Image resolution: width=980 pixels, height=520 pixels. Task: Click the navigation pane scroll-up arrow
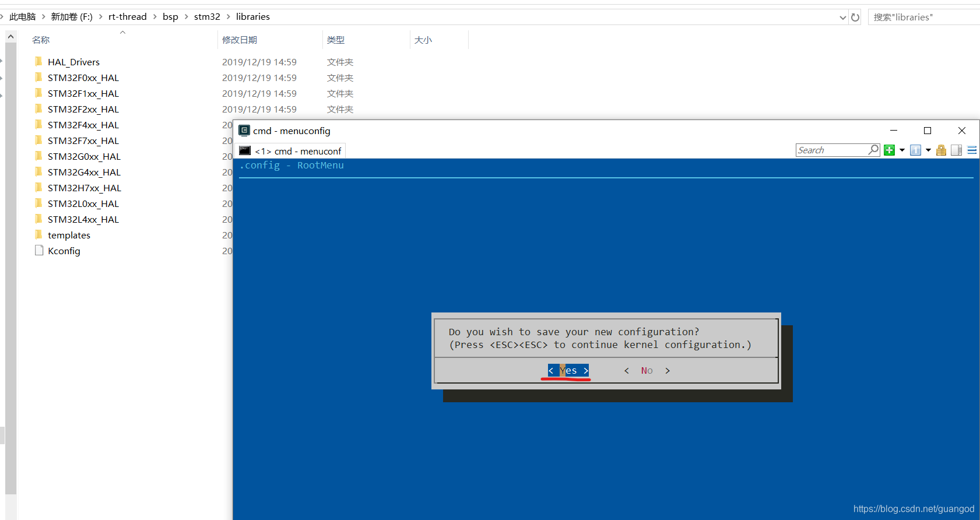pyautogui.click(x=10, y=37)
